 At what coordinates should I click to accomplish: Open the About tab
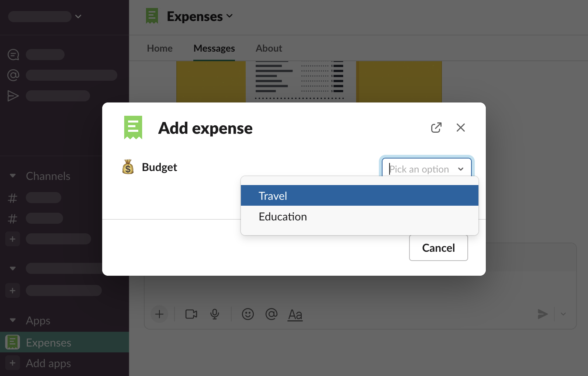(x=269, y=48)
